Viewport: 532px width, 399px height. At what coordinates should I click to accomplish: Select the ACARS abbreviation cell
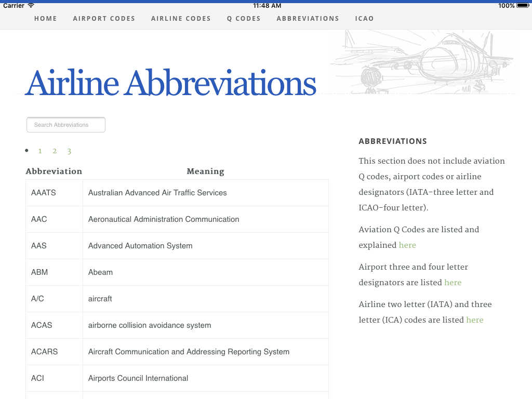tap(54, 352)
